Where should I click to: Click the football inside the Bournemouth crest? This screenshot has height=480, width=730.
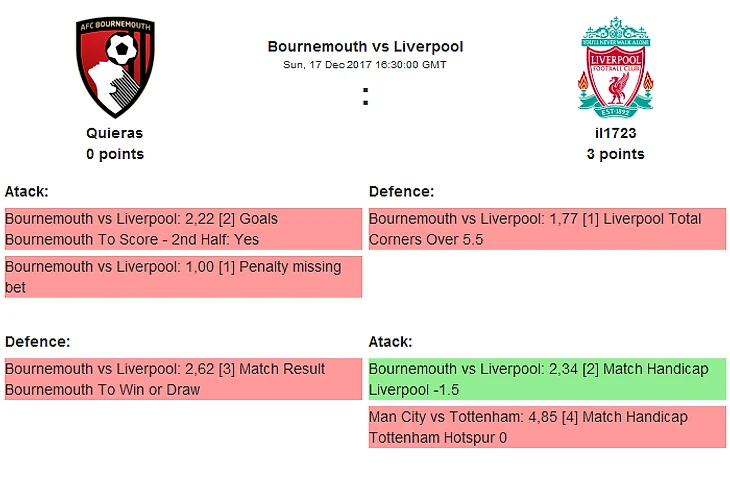tap(123, 48)
